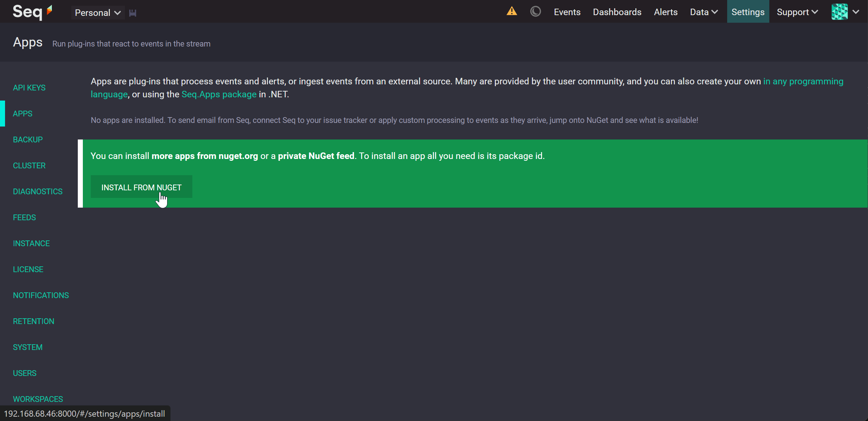Open the yellow warning triangle notification

pos(512,12)
